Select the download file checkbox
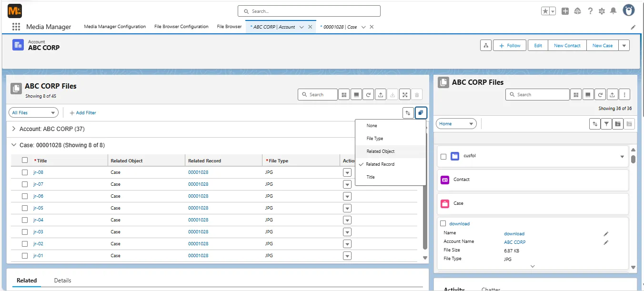This screenshot has width=644, height=291. click(x=443, y=223)
